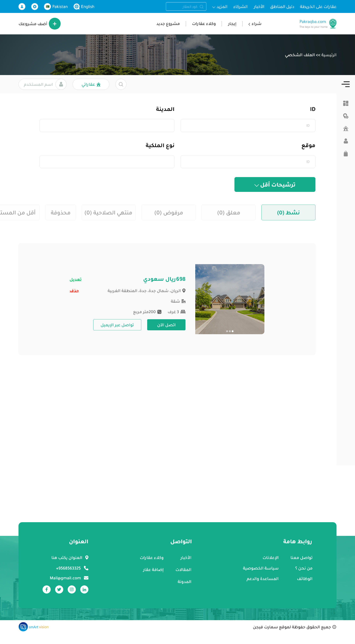Click the user profile icon in sidebar
Screen dimensions: 355x644
tap(346, 141)
